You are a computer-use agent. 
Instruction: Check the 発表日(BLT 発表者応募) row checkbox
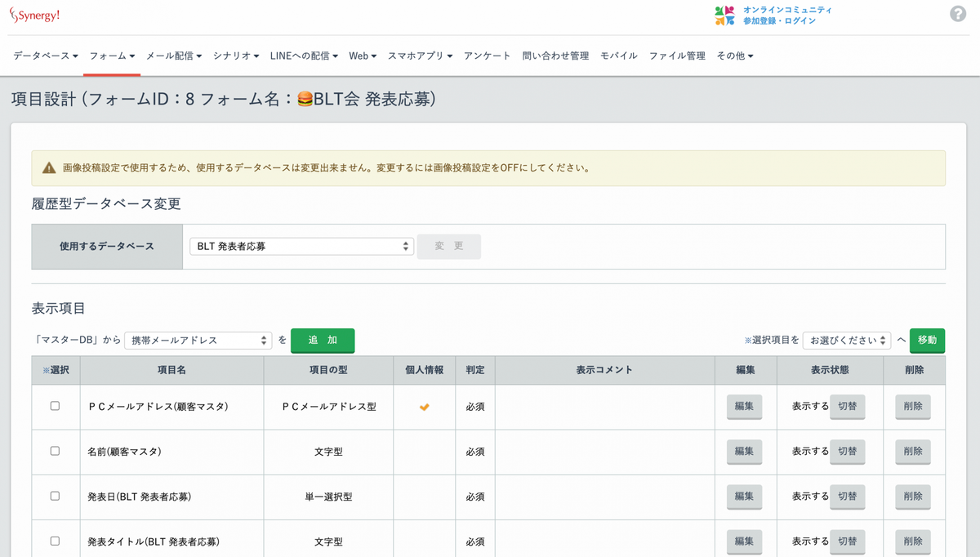55,497
